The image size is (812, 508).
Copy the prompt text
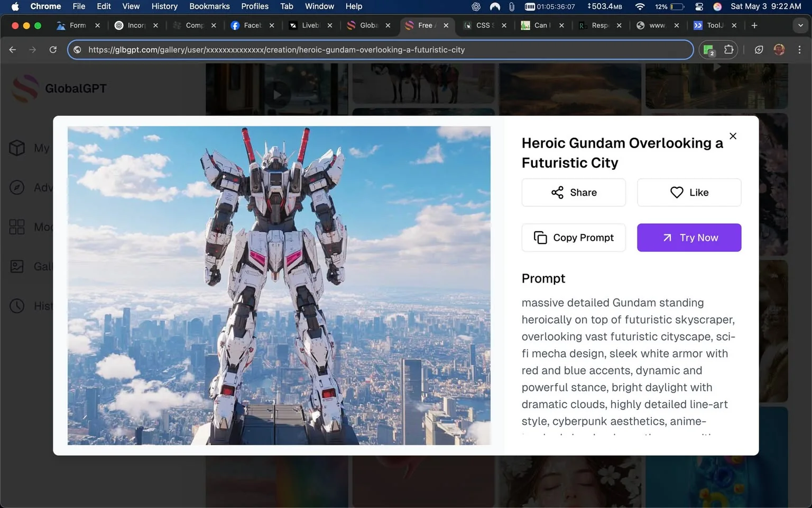point(574,238)
